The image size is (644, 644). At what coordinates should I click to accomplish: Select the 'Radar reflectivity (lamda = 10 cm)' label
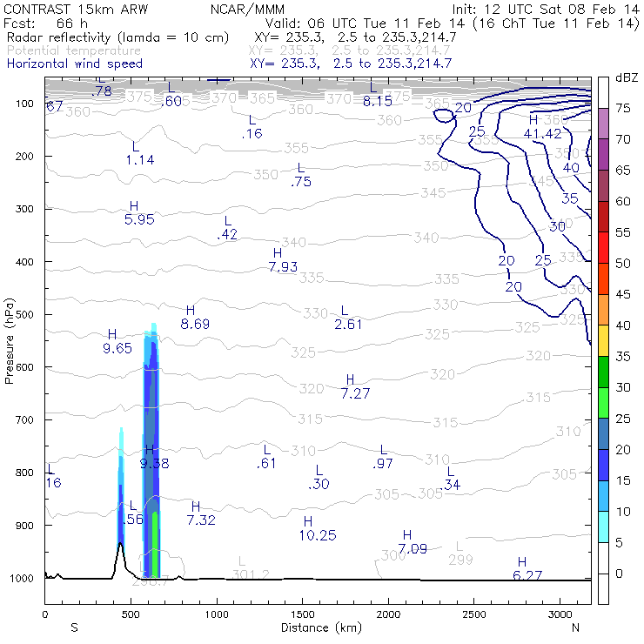point(117,37)
